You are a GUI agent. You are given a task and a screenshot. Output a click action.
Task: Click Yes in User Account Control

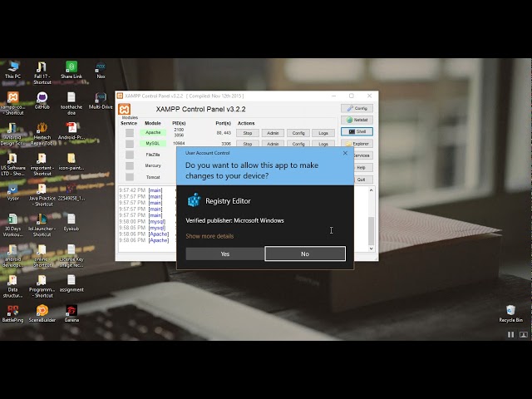tap(225, 254)
